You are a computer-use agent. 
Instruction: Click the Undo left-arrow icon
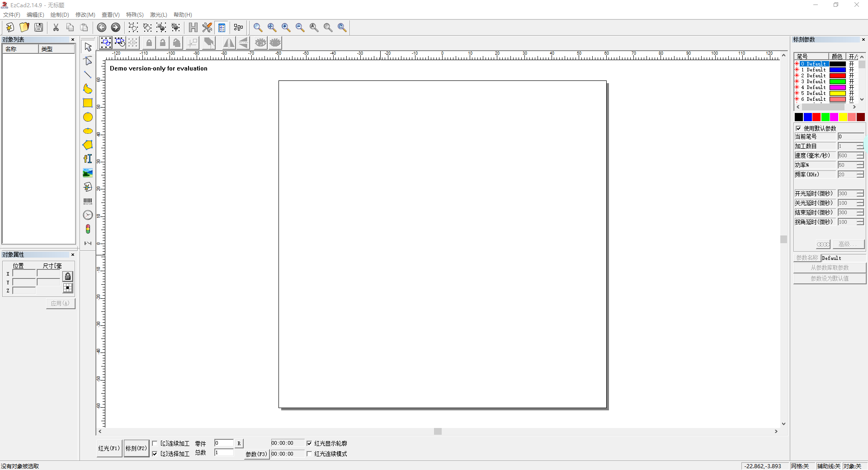point(102,28)
